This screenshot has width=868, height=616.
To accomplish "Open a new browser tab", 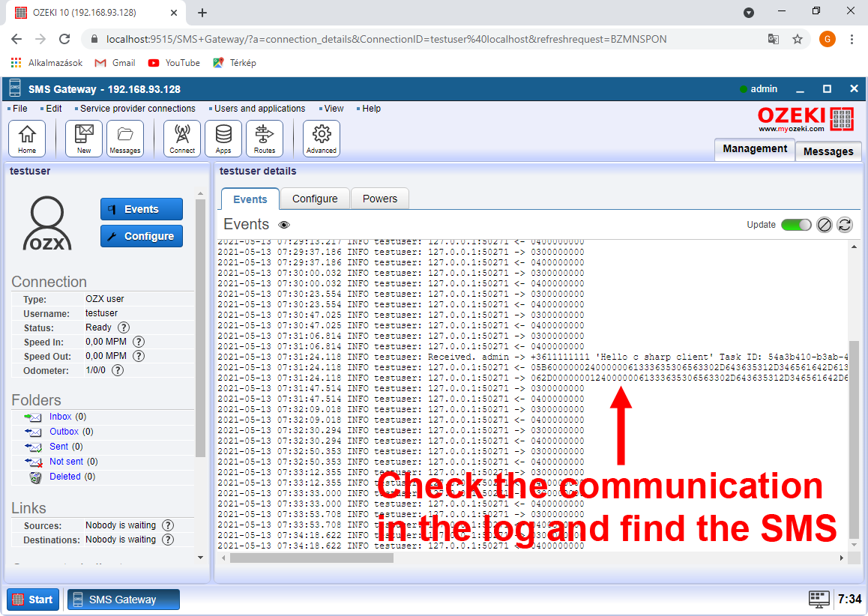I will [202, 13].
